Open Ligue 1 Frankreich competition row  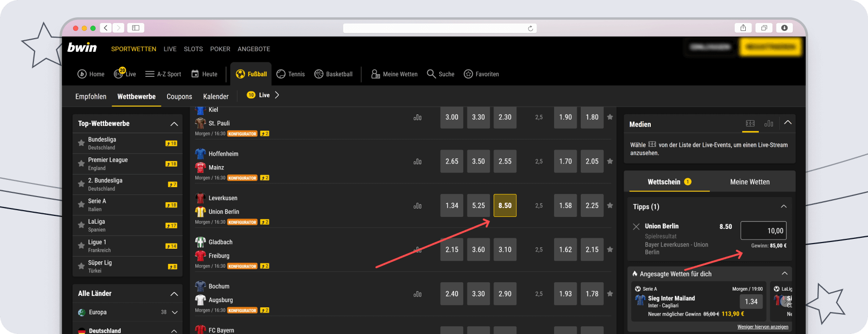127,246
